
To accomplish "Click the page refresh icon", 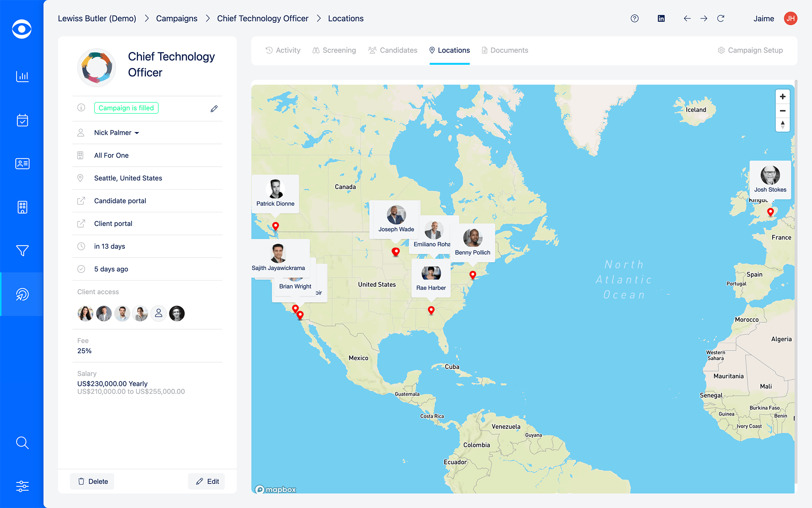I will coord(721,19).
